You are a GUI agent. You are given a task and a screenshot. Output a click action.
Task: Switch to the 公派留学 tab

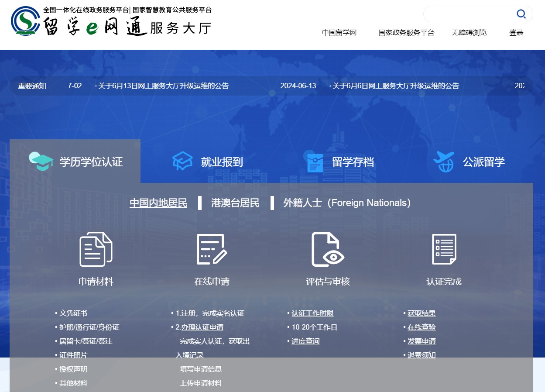468,161
